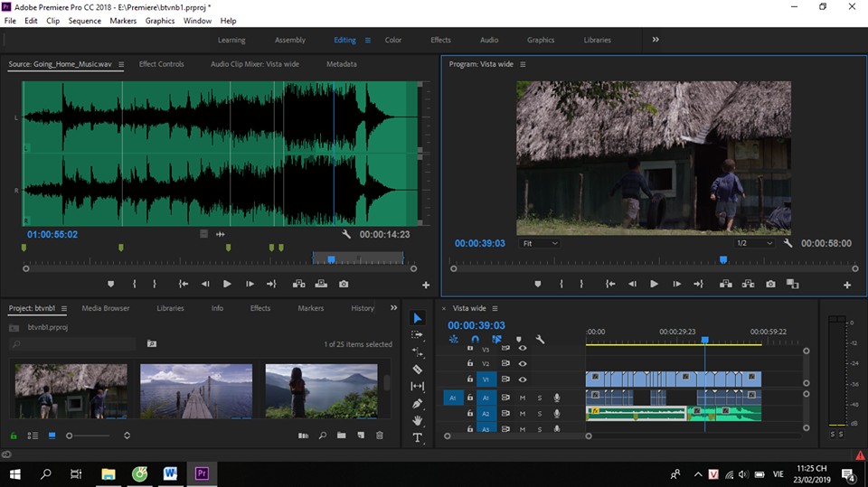Click Extract button in Program monitor
This screenshot has height=487, width=868.
click(x=748, y=284)
